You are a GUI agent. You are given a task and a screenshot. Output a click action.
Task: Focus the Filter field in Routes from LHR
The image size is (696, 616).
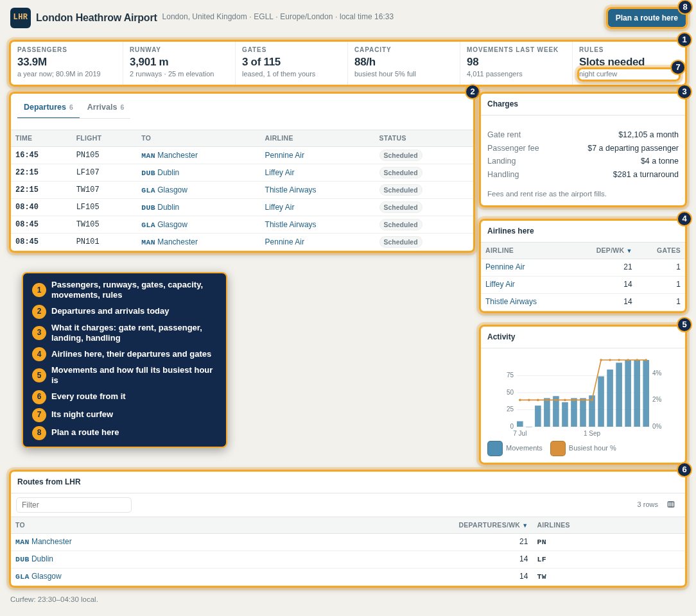[74, 505]
